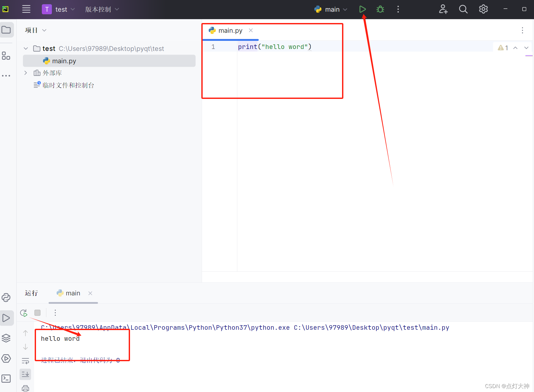Image resolution: width=534 pixels, height=392 pixels.
Task: Expand the 外部库 node
Action: (x=26, y=73)
